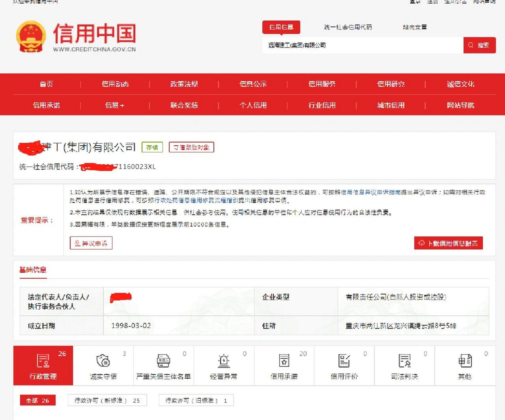Screen dimensions: 505x420
Task: Click the 异议申诉 button
Action: (x=91, y=243)
